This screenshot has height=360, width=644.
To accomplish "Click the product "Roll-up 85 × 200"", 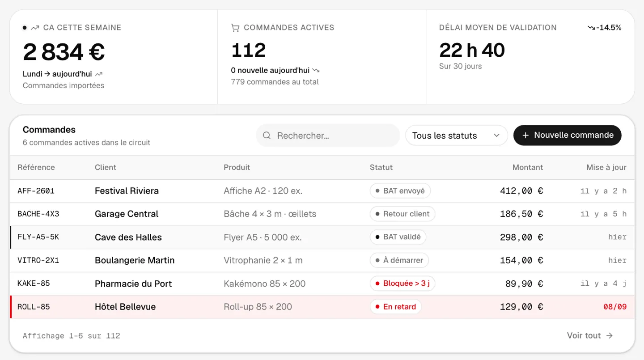I will pos(258,307).
